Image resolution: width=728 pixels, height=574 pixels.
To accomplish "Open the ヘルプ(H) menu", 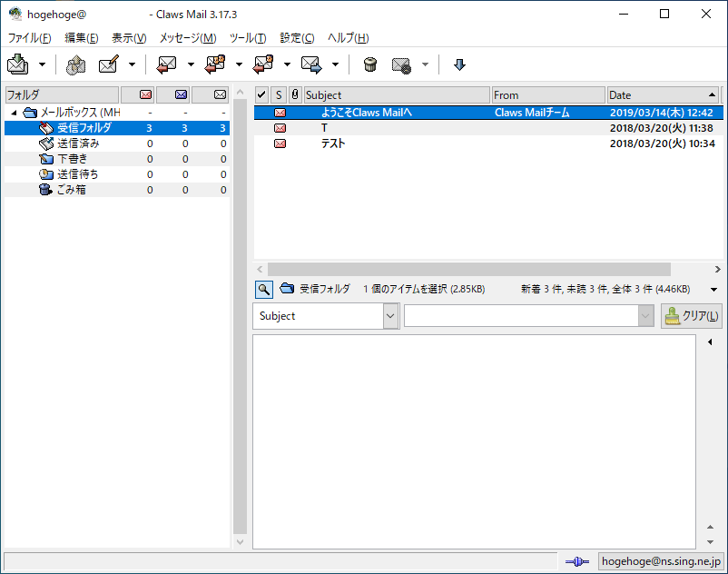I will click(x=349, y=38).
